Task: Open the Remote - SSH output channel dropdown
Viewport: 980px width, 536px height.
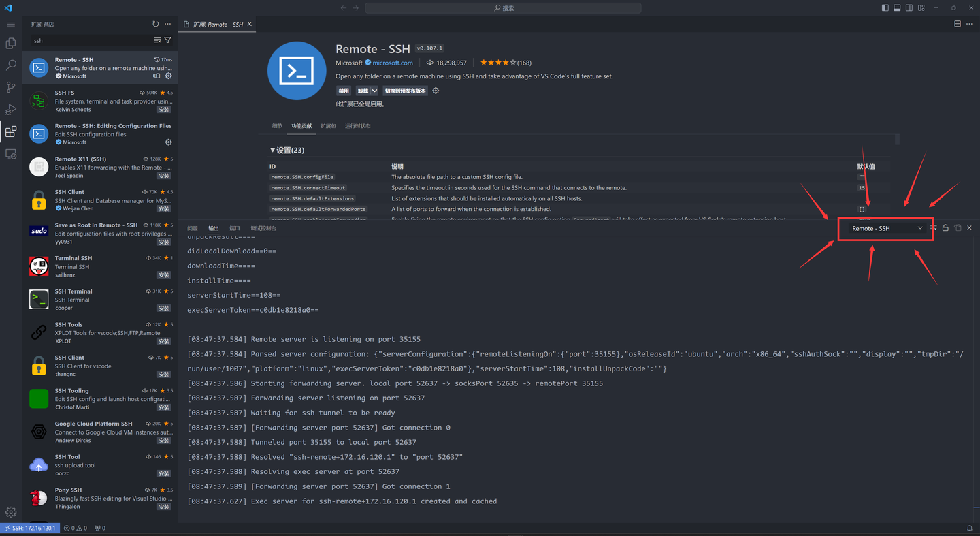Action: click(x=885, y=228)
